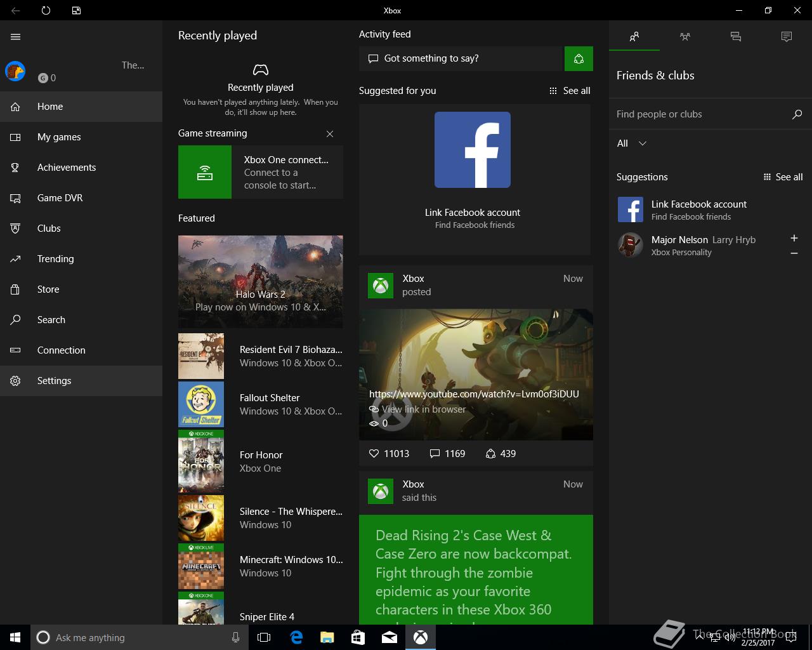Image resolution: width=812 pixels, height=650 pixels.
Task: Click the title bar full screen icon
Action: (x=76, y=10)
